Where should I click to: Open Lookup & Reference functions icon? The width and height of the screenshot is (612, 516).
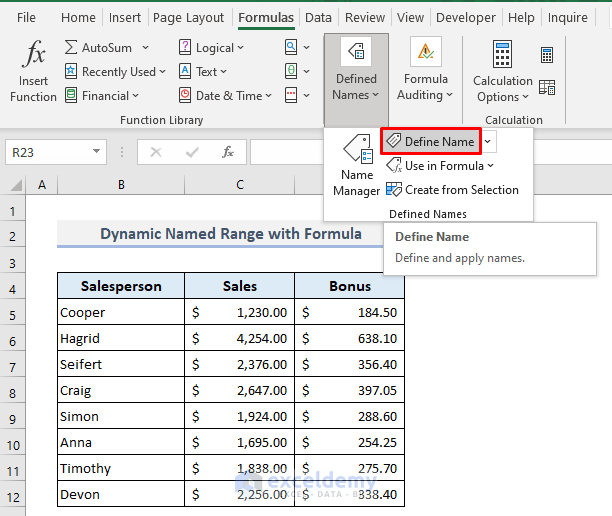click(291, 47)
